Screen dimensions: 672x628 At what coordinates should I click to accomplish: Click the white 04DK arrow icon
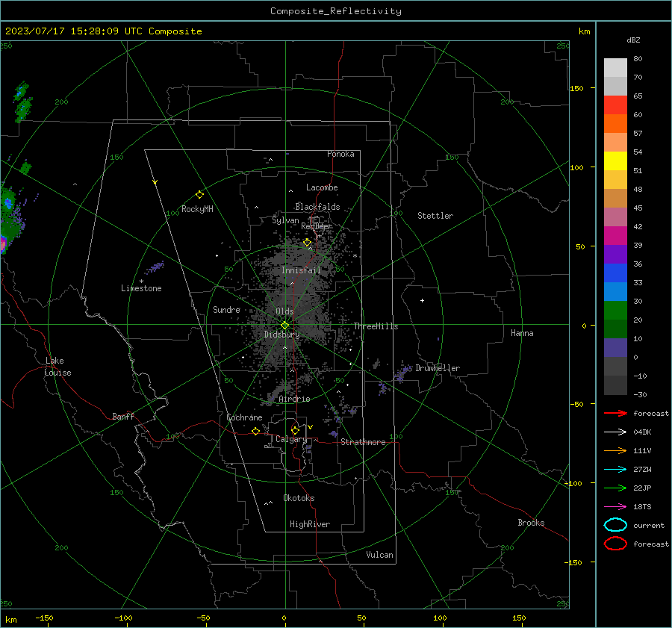click(615, 432)
